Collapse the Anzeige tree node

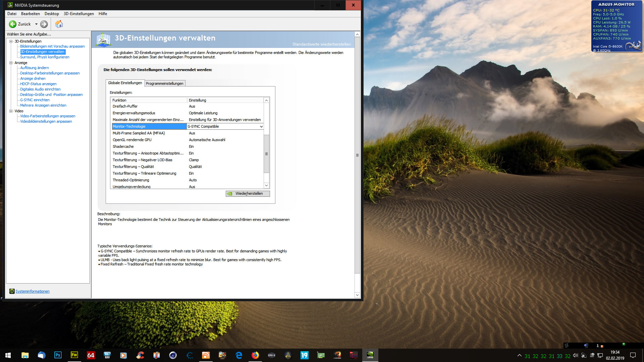[11, 63]
